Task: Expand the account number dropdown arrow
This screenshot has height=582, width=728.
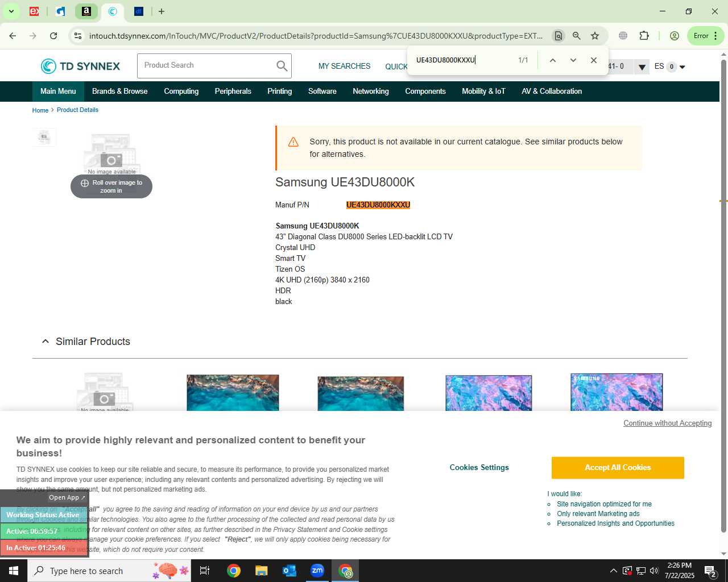Action: point(642,67)
